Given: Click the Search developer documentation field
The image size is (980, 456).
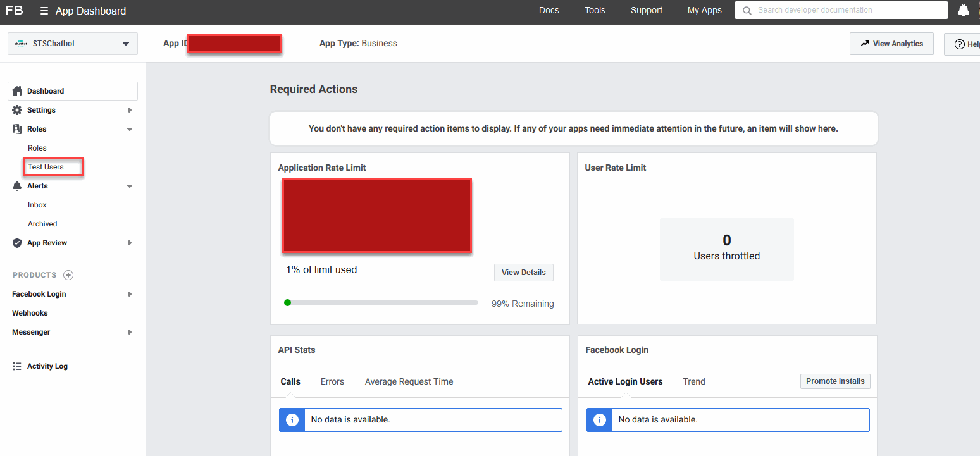Looking at the screenshot, I should coord(841,10).
